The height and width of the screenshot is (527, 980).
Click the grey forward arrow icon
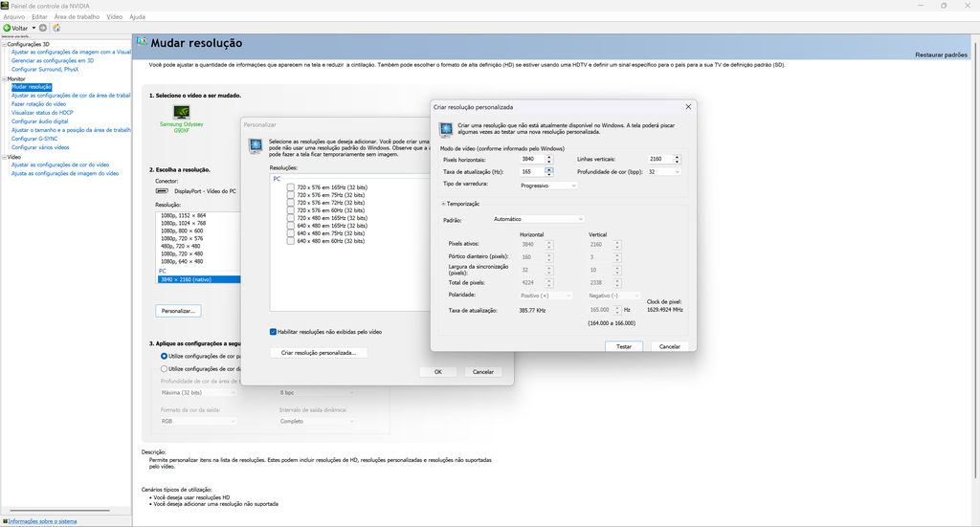[43, 28]
